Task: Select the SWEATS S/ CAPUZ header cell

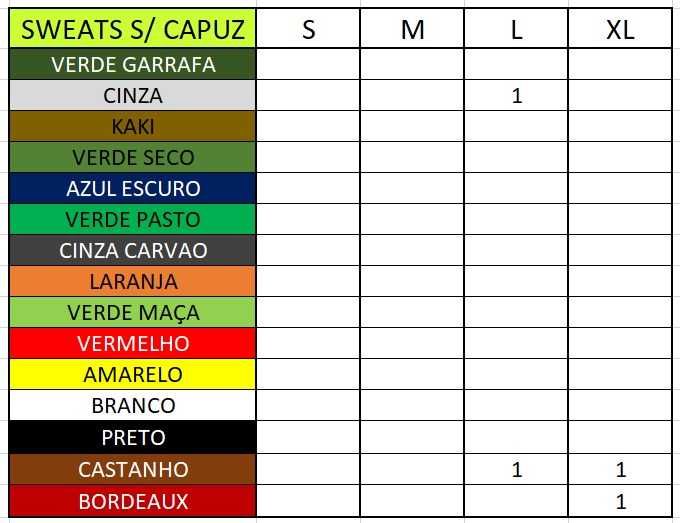Action: coord(133,29)
